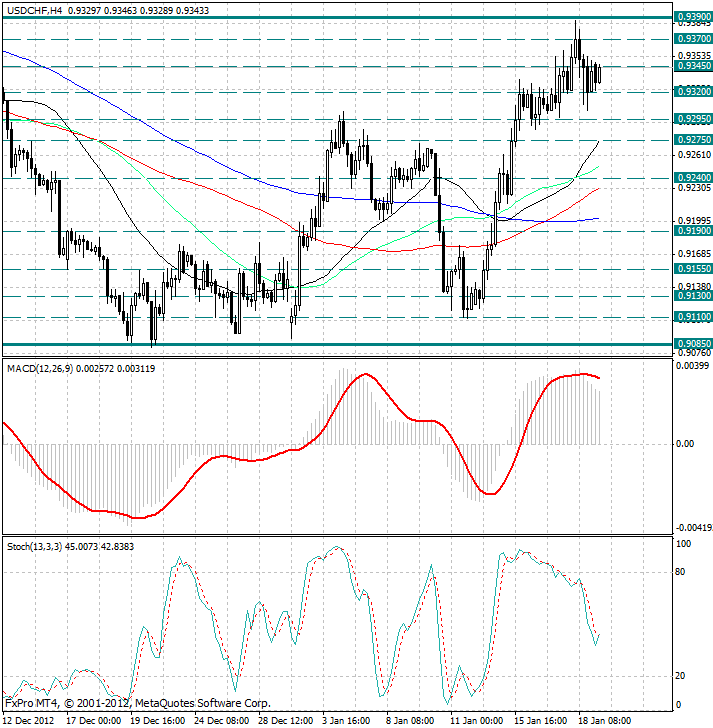Click the 18 Jan 08:00 time marker
Viewport: 713px width, 728px height.
604,719
